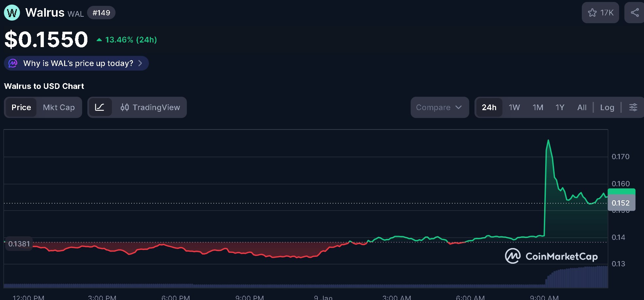Switch chart to Mkt Cap view
644x300 pixels.
pyautogui.click(x=59, y=107)
